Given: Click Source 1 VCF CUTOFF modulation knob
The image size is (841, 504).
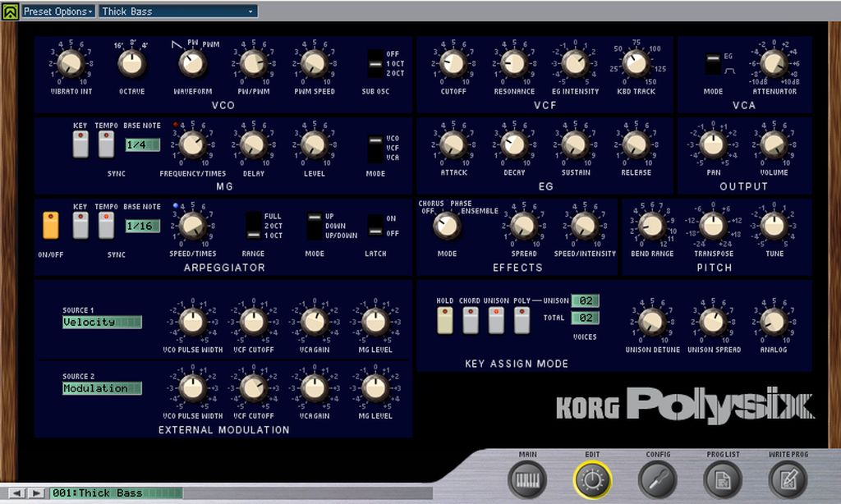Looking at the screenshot, I should pos(253,322).
